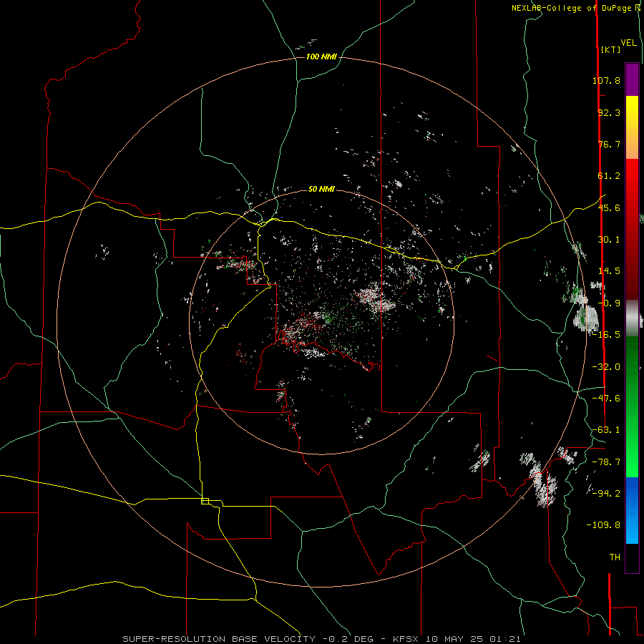Click the -78.7 velocity scale value
The image size is (644, 644).
pyautogui.click(x=606, y=462)
